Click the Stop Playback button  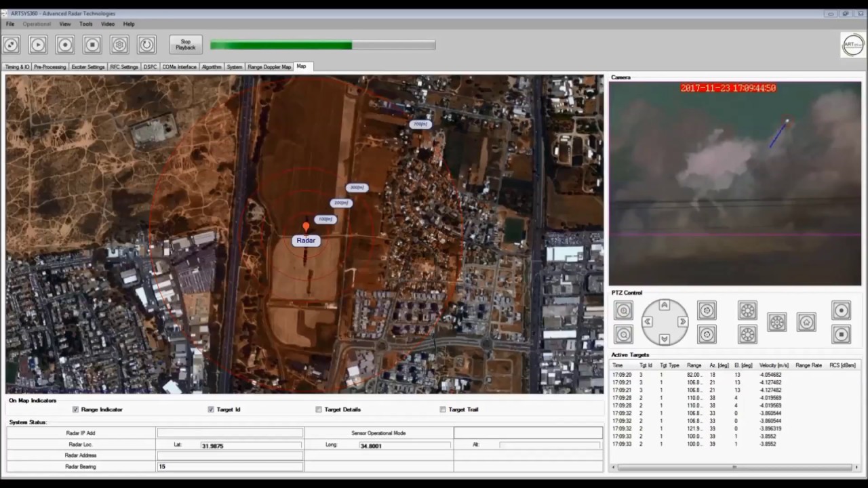click(185, 45)
